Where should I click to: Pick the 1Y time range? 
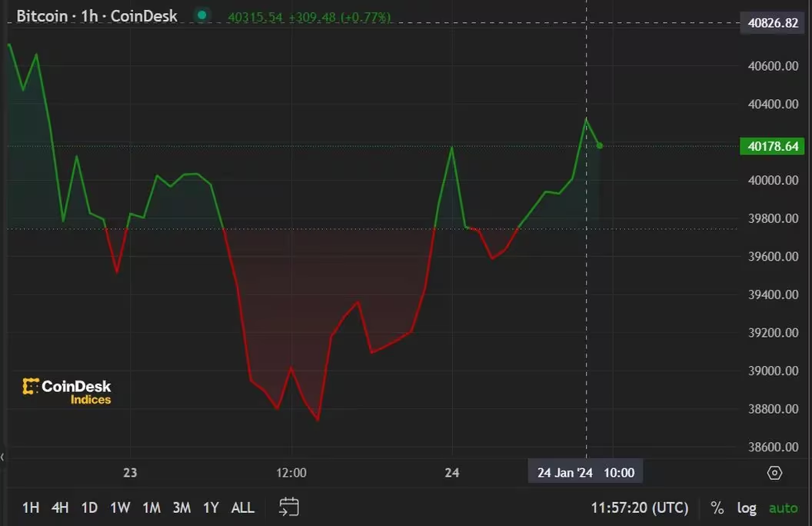tap(211, 508)
